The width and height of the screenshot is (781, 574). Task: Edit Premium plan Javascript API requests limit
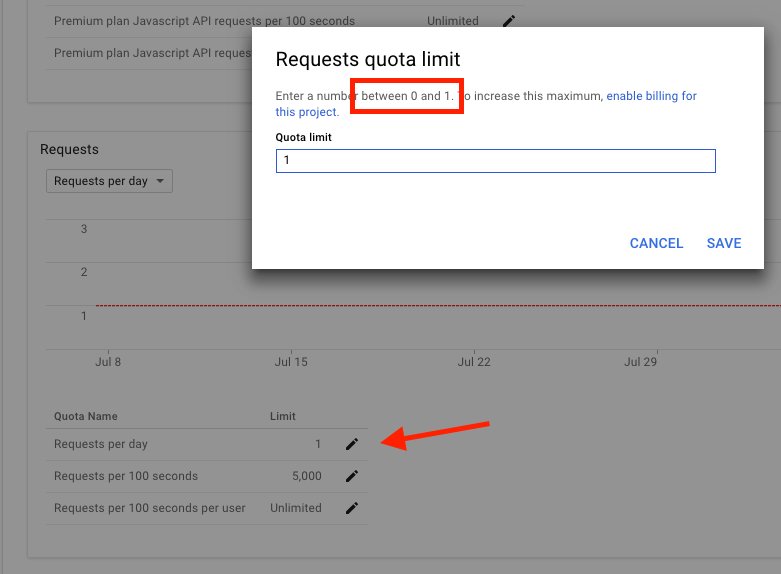(x=509, y=21)
